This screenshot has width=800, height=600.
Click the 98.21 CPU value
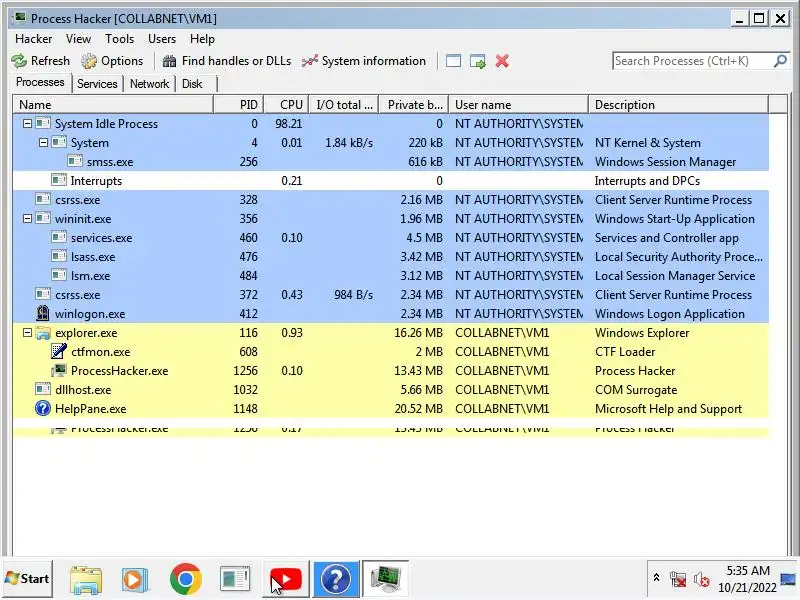(288, 124)
